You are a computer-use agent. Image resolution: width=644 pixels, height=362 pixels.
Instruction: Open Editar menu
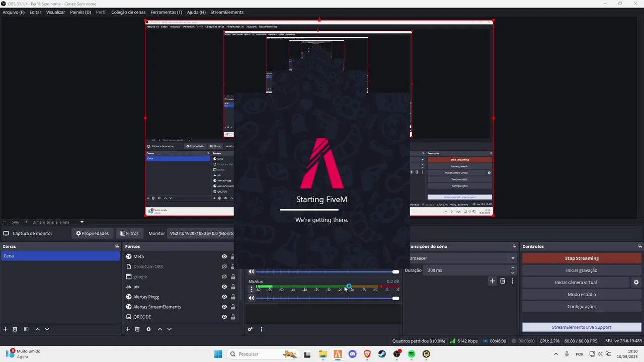(35, 12)
